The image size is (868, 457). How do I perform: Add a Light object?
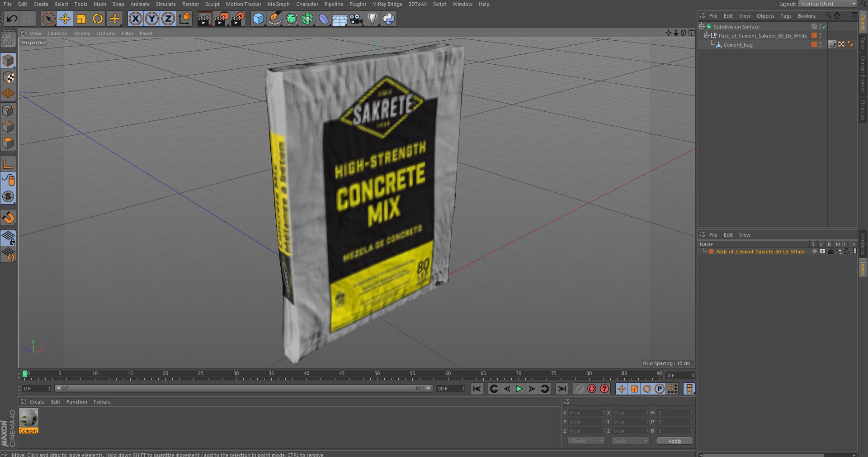pyautogui.click(x=372, y=19)
